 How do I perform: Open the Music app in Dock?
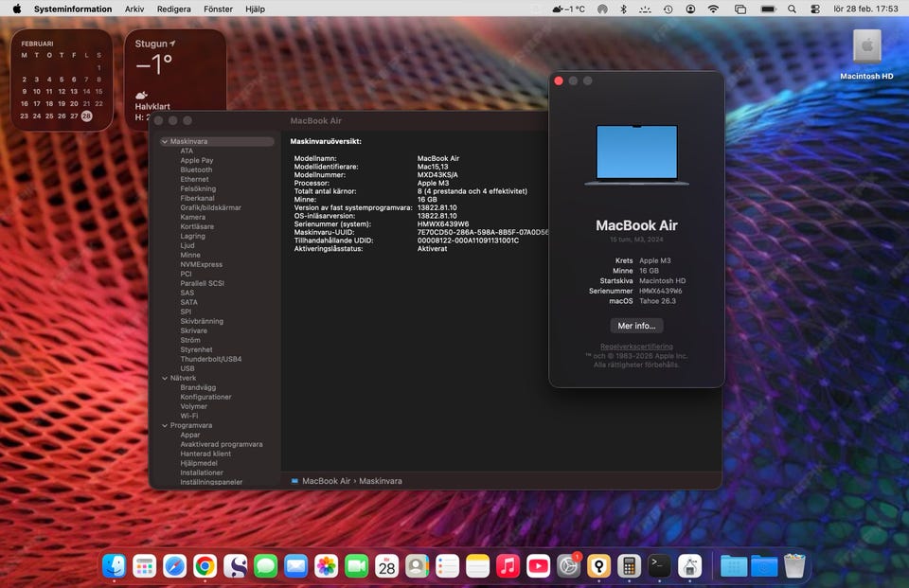point(508,566)
